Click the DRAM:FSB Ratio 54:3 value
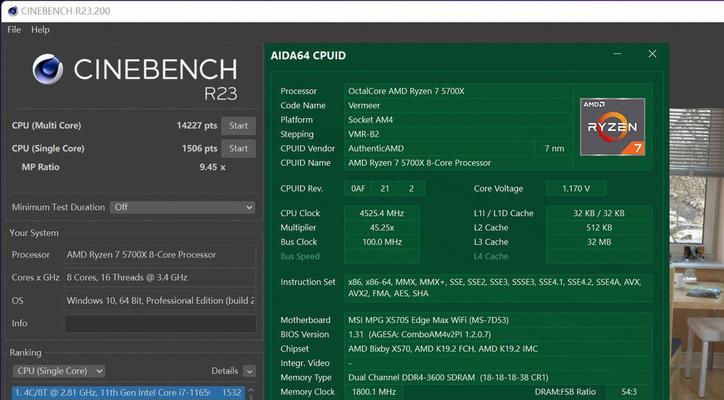This screenshot has width=724, height=400. coord(629,392)
